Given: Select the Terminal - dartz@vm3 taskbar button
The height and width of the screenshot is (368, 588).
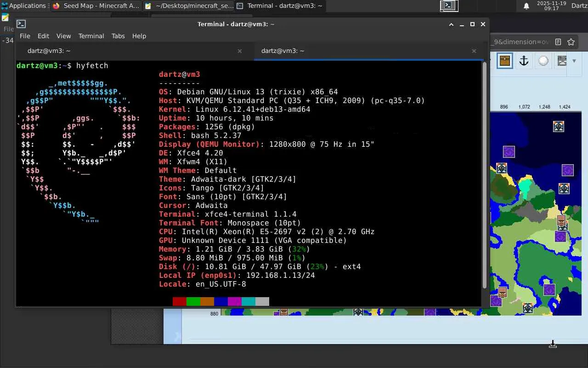Looking at the screenshot, I should (x=280, y=6).
